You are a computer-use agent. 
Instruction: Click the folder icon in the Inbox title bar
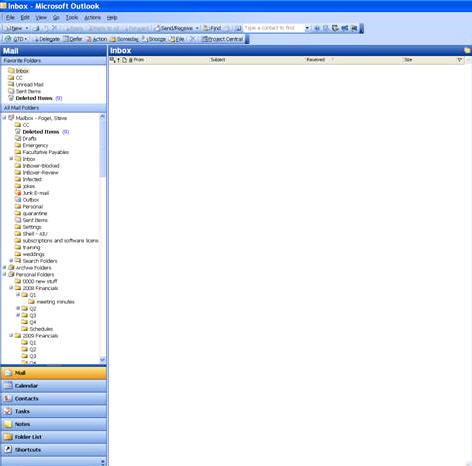[467, 51]
